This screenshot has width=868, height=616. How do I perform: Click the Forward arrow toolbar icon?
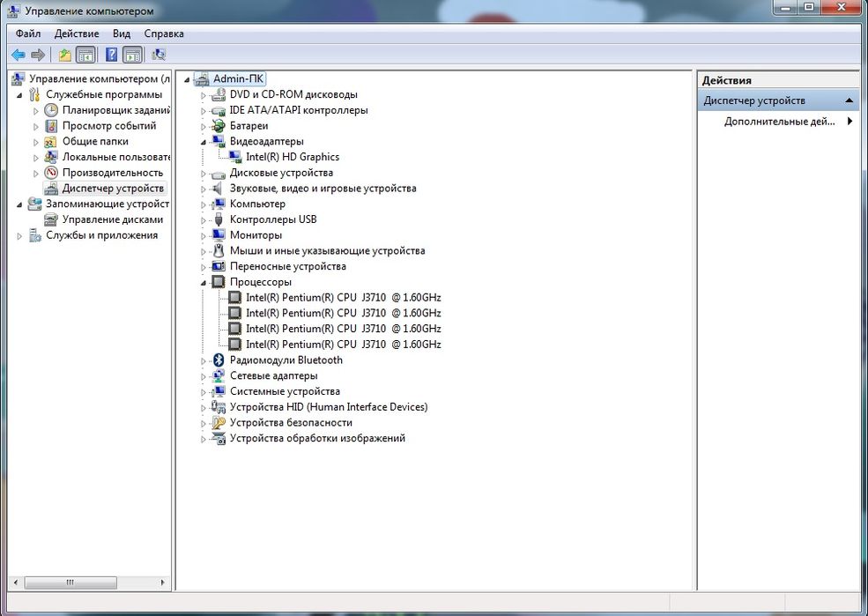click(38, 55)
